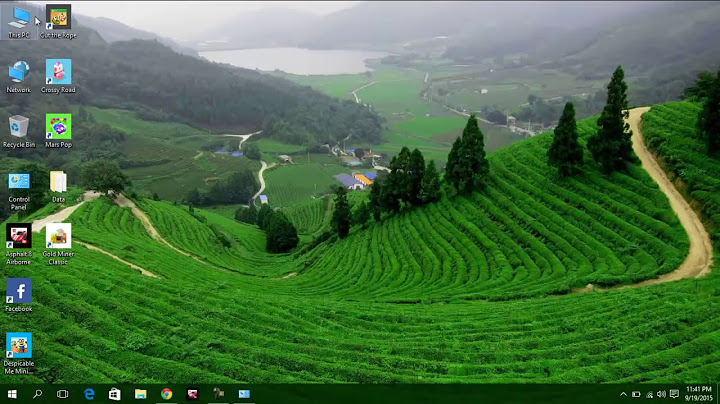Select the Asphalt 8 Airborne shortcut
The image size is (720, 404).
(x=19, y=245)
